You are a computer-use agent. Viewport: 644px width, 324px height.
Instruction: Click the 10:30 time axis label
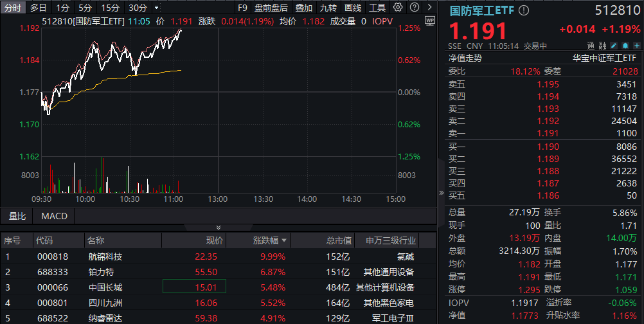[129, 199]
